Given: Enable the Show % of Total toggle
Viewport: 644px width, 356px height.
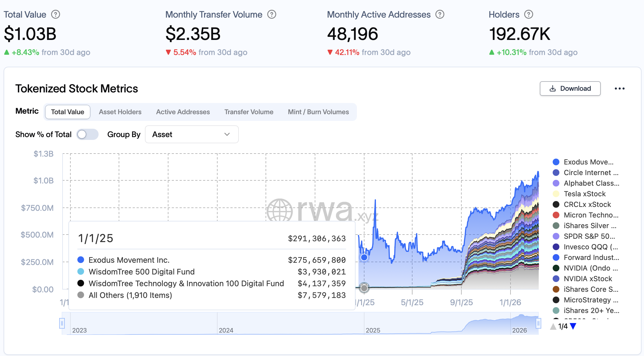Looking at the screenshot, I should (x=87, y=134).
